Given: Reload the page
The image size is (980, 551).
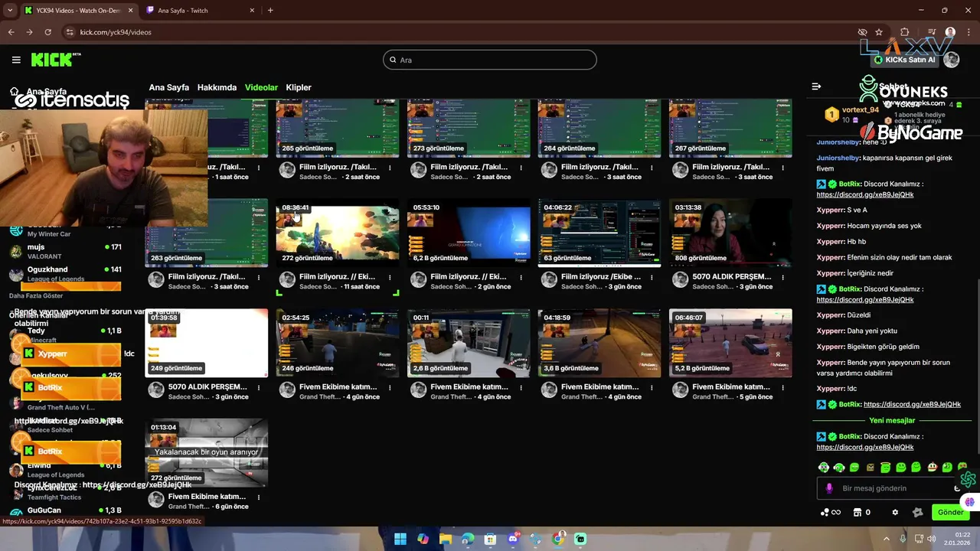Looking at the screenshot, I should 47,32.
